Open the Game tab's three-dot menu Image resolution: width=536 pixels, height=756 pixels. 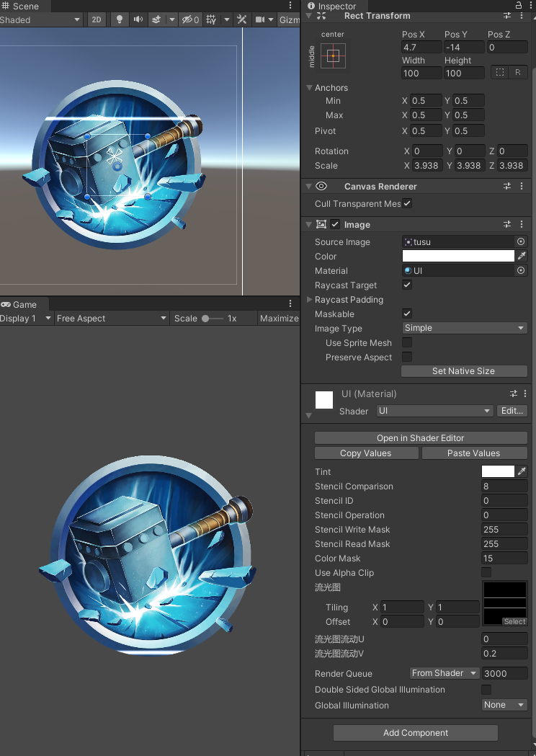290,303
